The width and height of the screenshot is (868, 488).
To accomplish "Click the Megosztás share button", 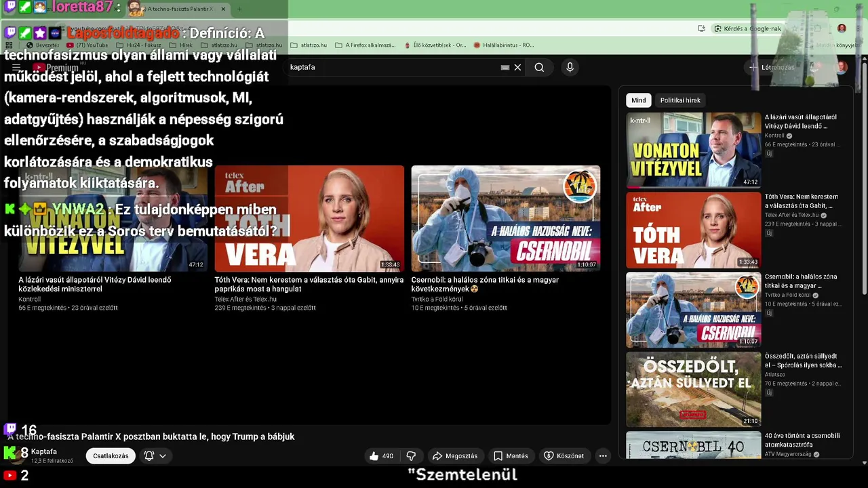I will click(455, 455).
